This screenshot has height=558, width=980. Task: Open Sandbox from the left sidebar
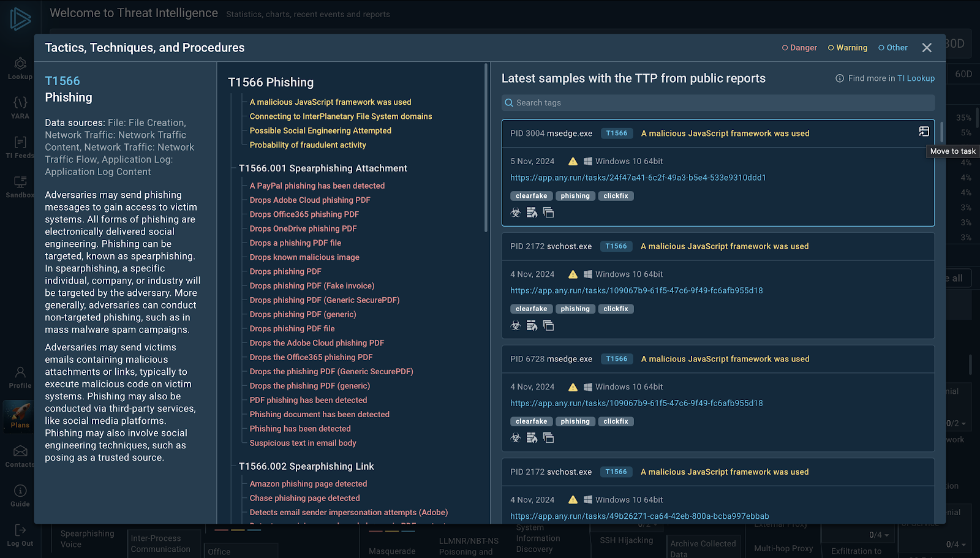20,187
